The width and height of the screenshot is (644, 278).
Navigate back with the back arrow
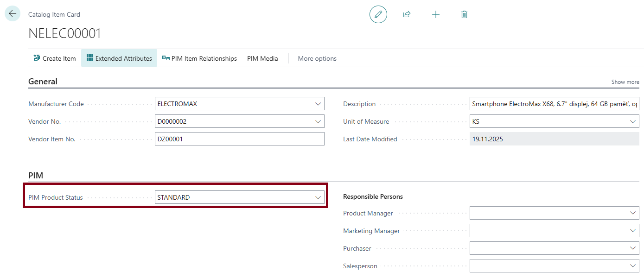[x=12, y=13]
